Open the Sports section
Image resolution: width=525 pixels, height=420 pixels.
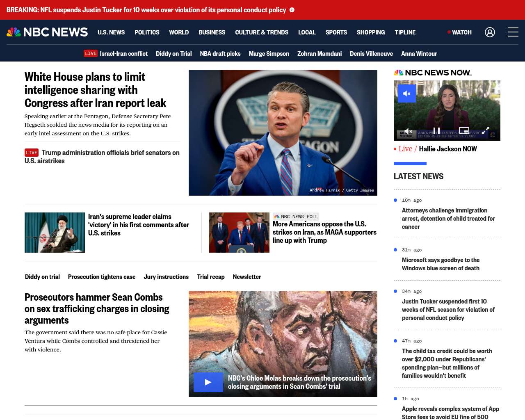(336, 32)
